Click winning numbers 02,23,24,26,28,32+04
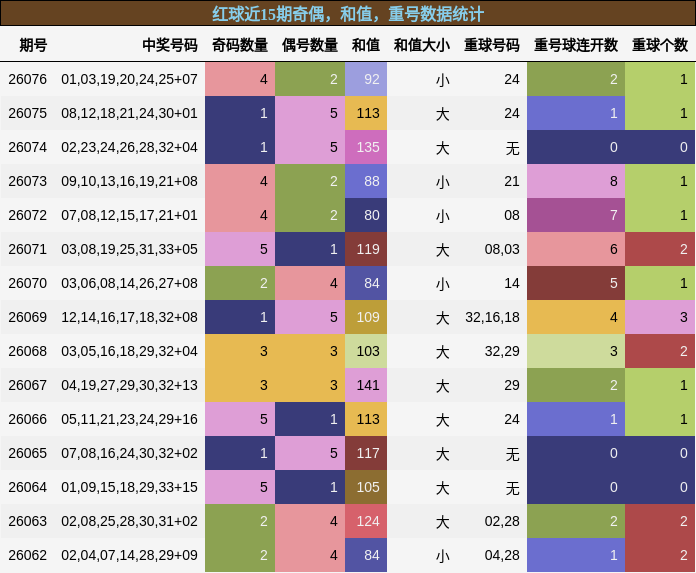Viewport: 696px width, 573px height. click(x=130, y=147)
